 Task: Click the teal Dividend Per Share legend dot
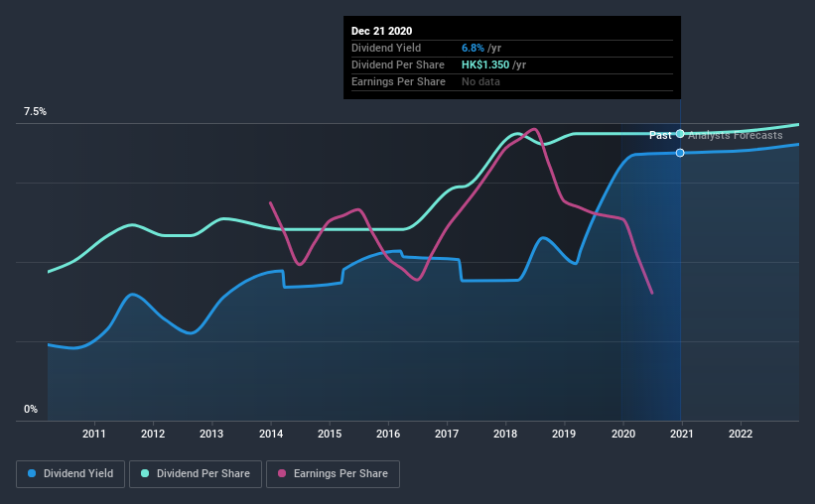pos(145,473)
